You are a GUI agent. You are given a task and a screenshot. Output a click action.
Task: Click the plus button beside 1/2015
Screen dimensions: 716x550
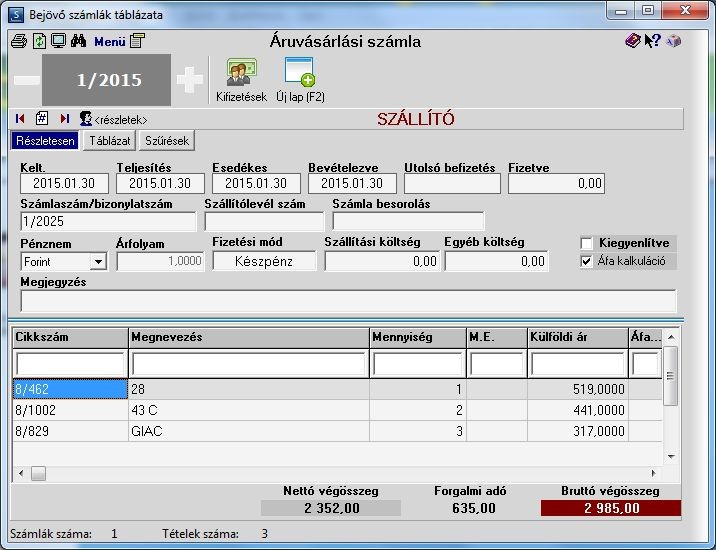pyautogui.click(x=190, y=80)
